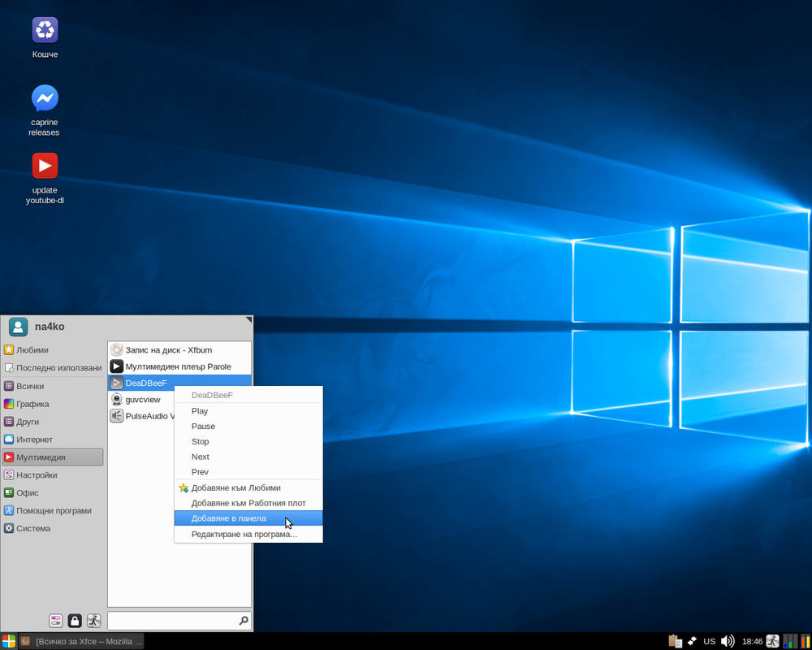Viewport: 812px width, 650px height.
Task: Lock the screen with padlock icon
Action: pos(75,621)
